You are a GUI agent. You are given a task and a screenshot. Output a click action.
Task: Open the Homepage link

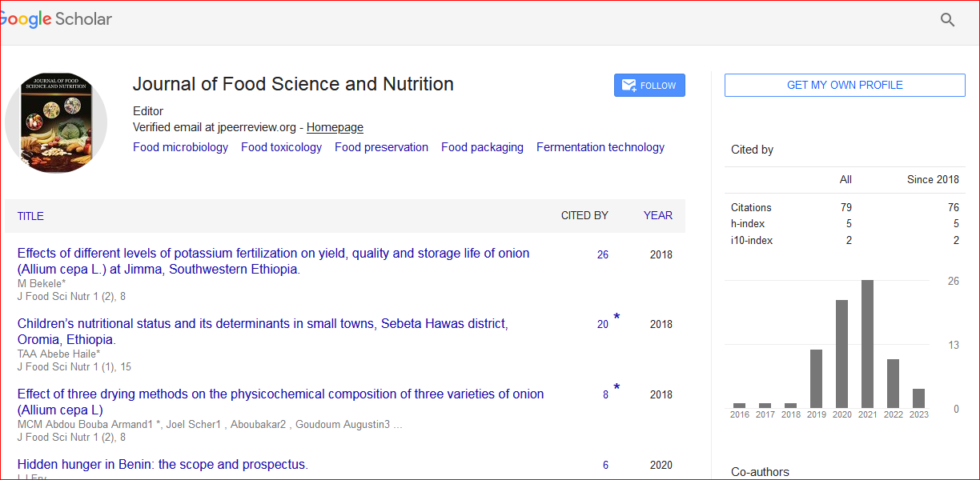[335, 127]
